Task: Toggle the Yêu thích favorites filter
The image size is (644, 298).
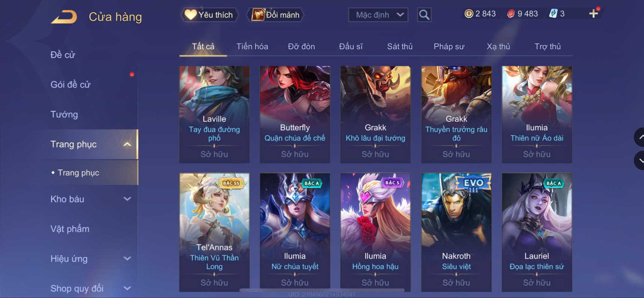Action: point(209,15)
